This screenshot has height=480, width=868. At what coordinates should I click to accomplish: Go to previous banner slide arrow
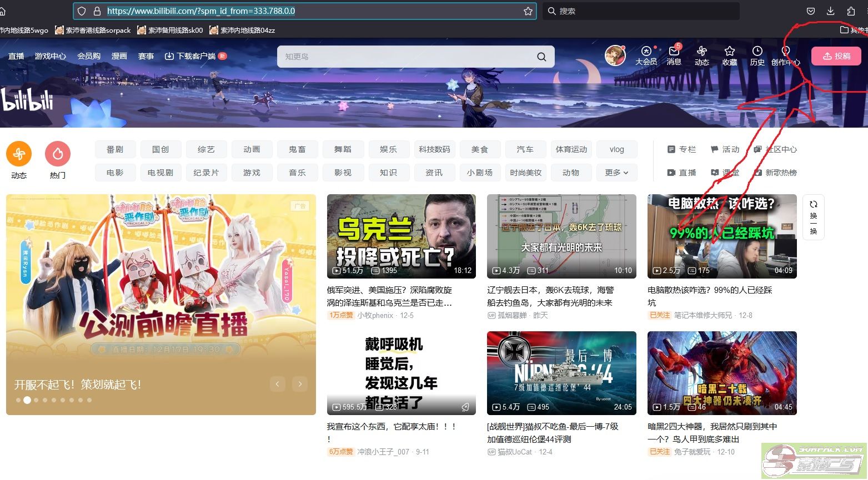point(277,383)
